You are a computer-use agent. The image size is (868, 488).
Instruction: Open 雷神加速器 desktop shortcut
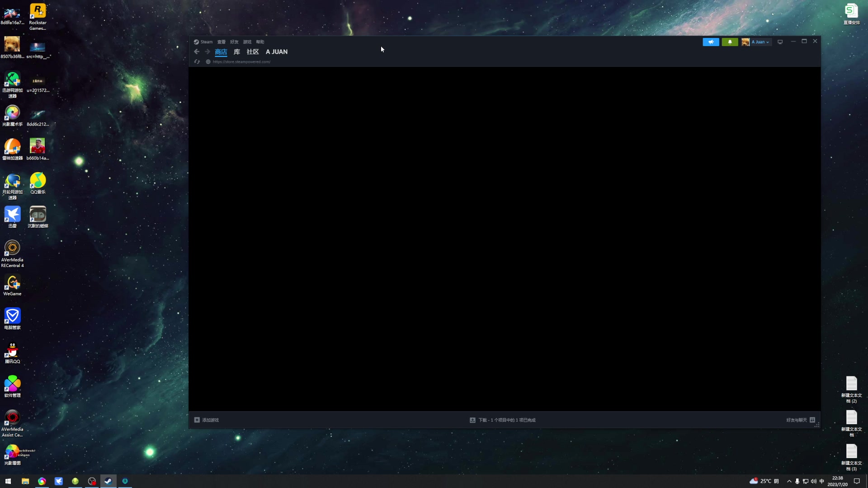tap(12, 150)
